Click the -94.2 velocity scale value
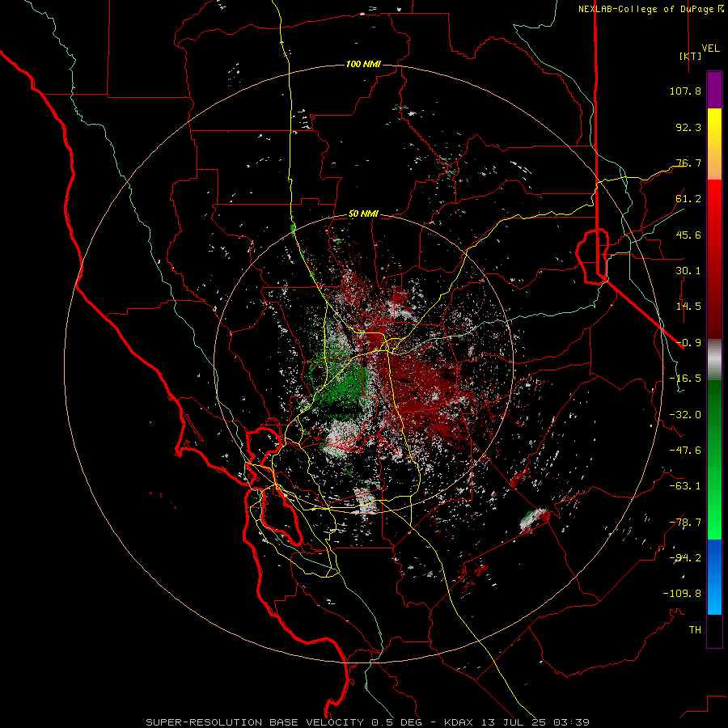Viewport: 728px width, 728px height. click(x=685, y=558)
